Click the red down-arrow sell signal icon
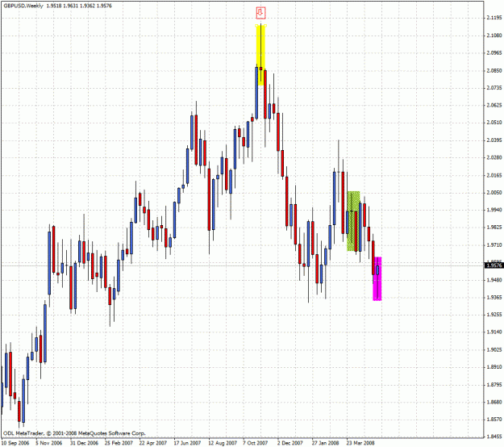Image resolution: width=504 pixels, height=447 pixels. pos(260,13)
